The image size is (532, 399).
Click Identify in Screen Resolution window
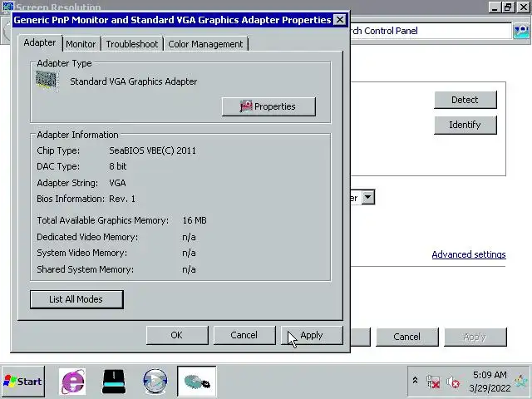(465, 125)
